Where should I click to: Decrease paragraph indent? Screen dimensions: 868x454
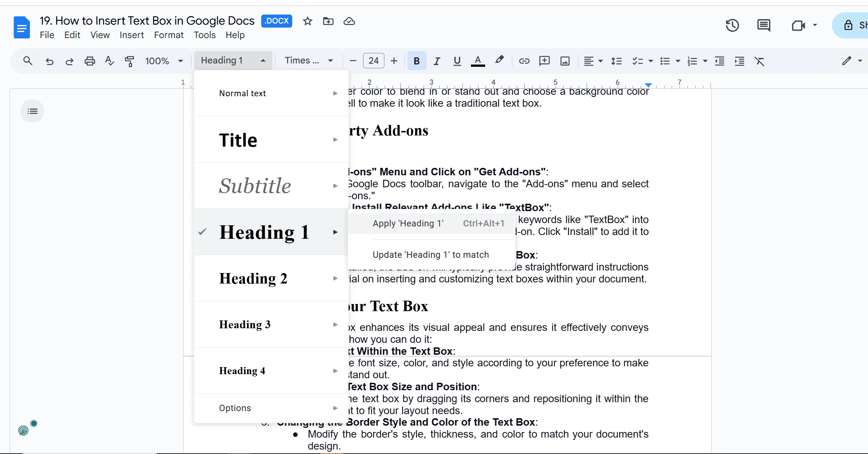coord(719,61)
